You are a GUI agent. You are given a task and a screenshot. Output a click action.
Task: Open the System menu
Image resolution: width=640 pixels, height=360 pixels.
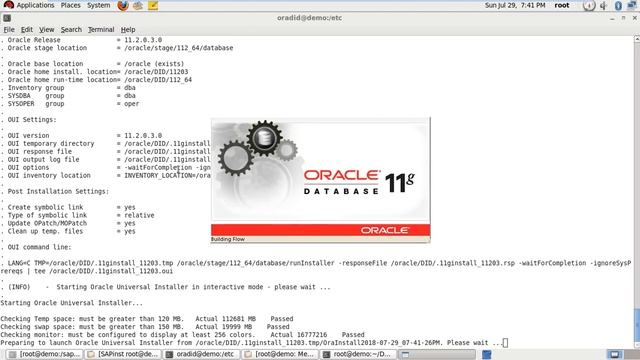click(x=98, y=5)
